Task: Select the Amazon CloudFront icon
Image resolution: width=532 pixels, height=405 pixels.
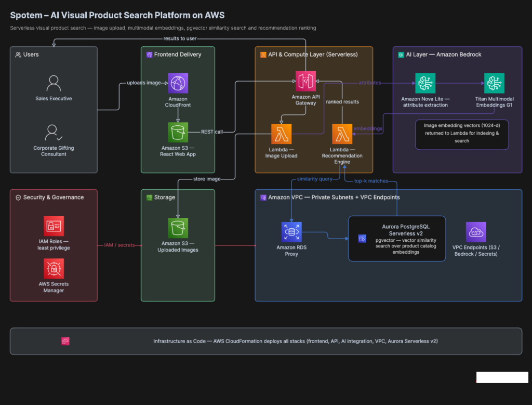Action: click(178, 83)
